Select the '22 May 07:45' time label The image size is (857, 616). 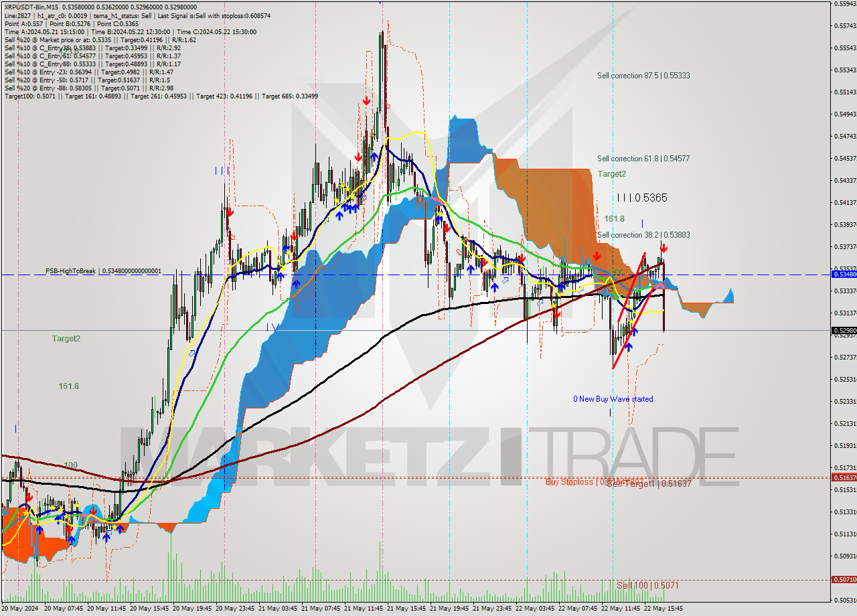579,609
